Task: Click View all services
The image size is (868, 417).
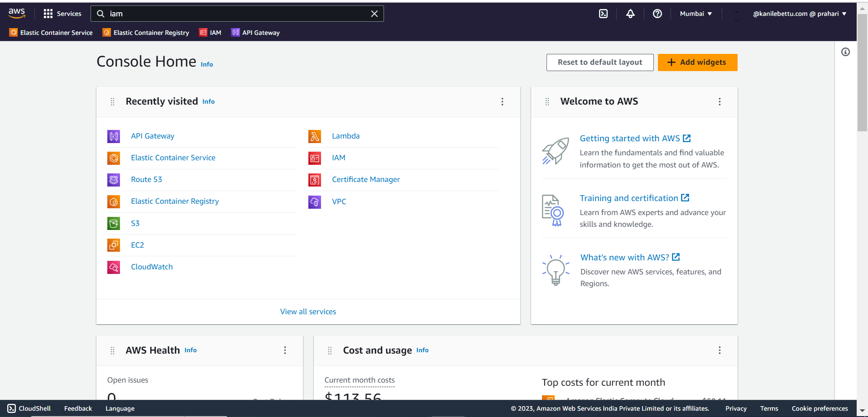Action: pyautogui.click(x=308, y=312)
